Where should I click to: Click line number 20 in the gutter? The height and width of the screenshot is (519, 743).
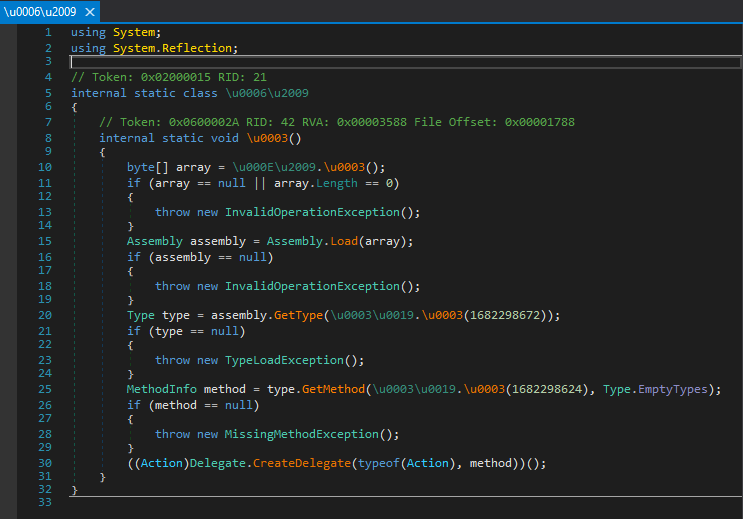pos(45,315)
